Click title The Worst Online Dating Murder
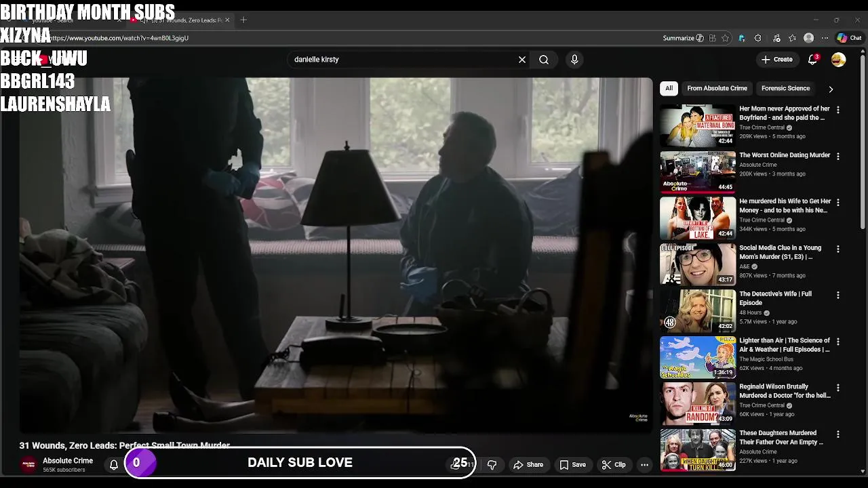The height and width of the screenshot is (488, 868). pyautogui.click(x=785, y=155)
